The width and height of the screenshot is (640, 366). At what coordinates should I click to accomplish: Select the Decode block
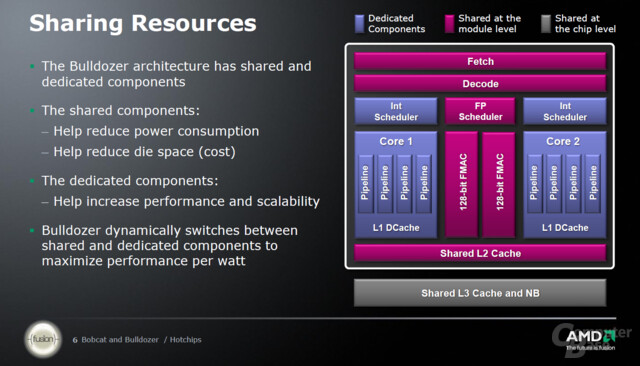click(480, 84)
